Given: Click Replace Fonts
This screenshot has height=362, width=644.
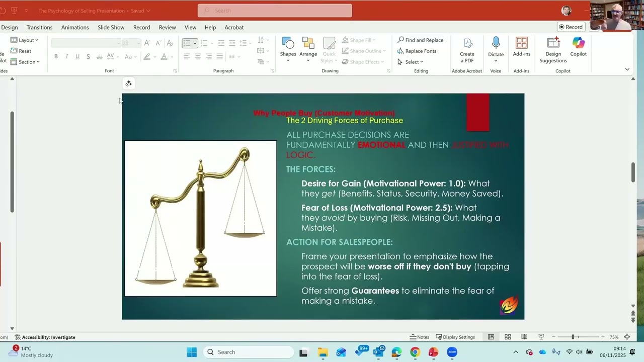Looking at the screenshot, I should point(417,51).
